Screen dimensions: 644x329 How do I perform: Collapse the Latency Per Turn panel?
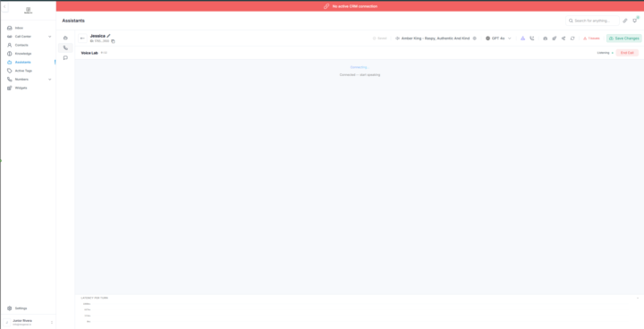click(638, 298)
